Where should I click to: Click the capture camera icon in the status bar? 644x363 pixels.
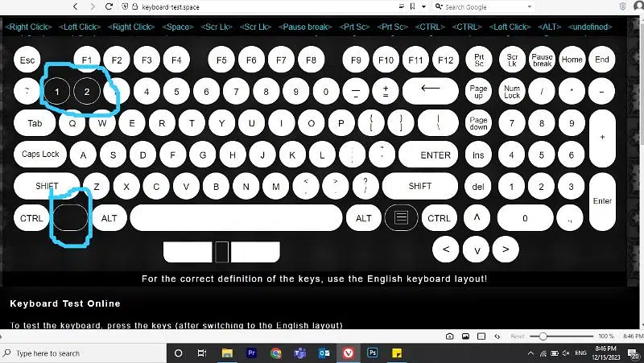(450, 336)
